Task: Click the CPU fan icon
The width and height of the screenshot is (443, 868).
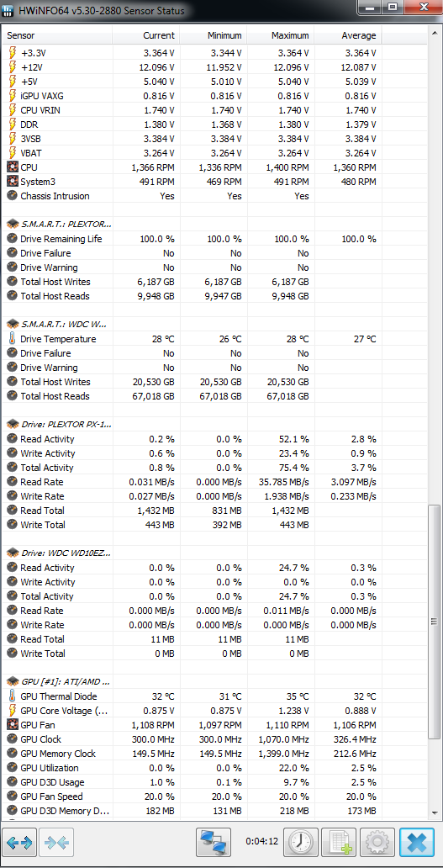Action: tap(12, 167)
